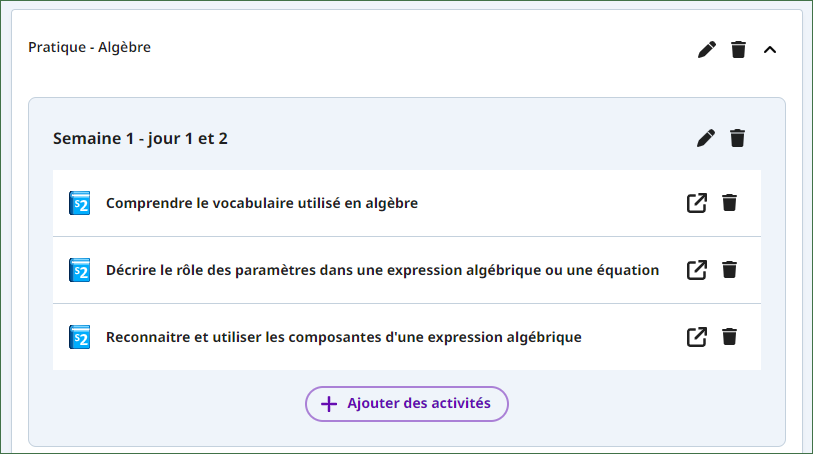This screenshot has width=813, height=454.
Task: Delete Semaine 1 - jour 1 et 2
Action: click(737, 138)
